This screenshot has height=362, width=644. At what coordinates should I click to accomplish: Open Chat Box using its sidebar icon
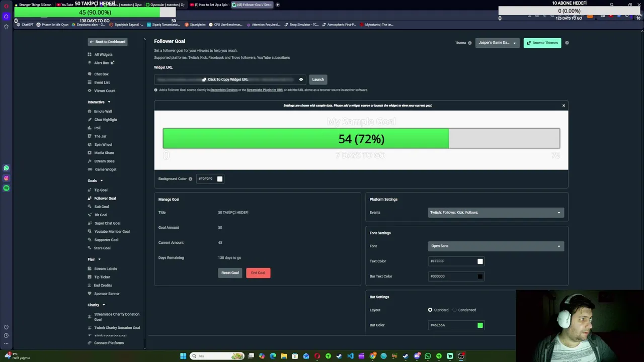[90, 74]
